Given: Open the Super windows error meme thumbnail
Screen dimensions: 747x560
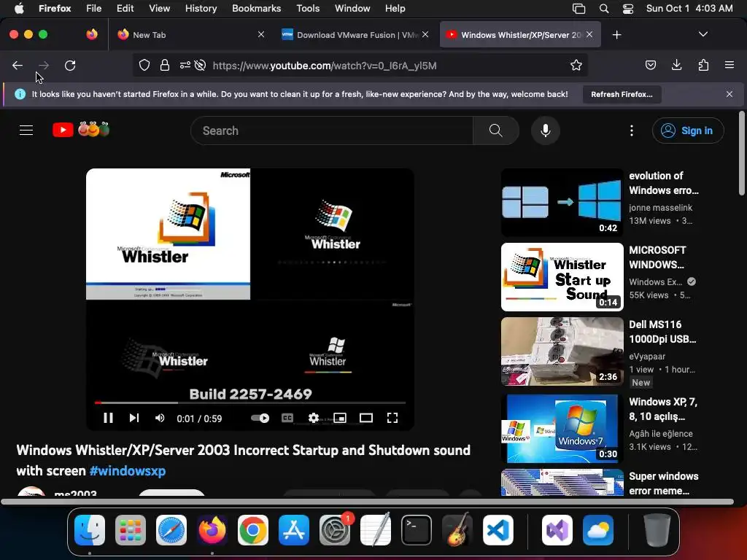Looking at the screenshot, I should (562, 483).
